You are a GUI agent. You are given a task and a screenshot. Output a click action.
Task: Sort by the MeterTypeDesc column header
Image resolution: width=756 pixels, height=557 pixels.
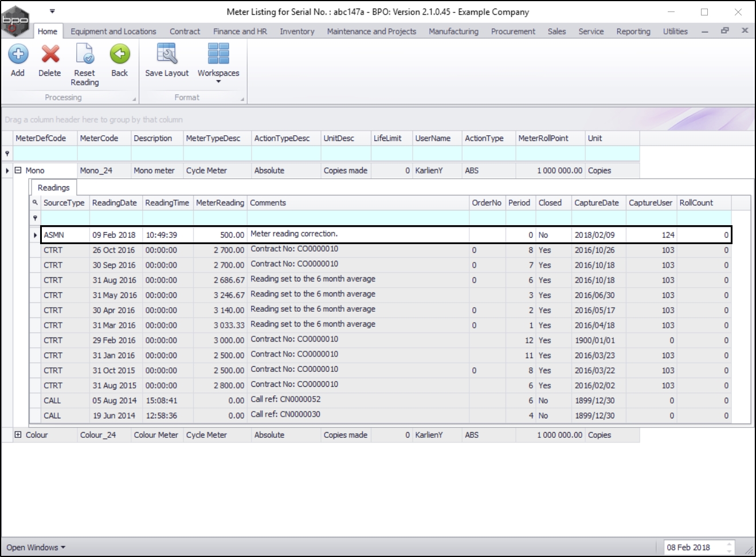(218, 138)
